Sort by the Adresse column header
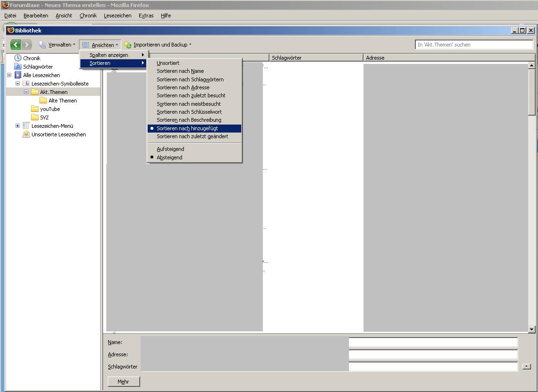The height and width of the screenshot is (392, 538). pos(449,58)
